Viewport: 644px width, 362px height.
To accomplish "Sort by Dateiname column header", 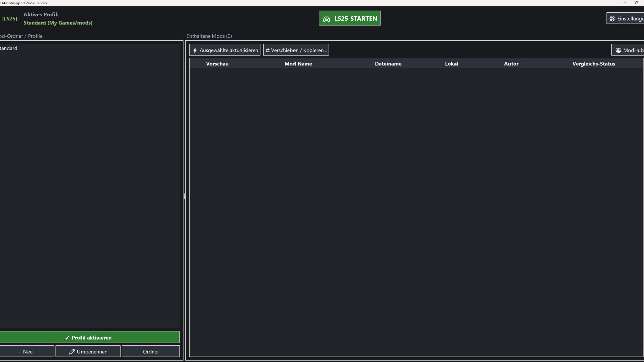I will 388,64.
